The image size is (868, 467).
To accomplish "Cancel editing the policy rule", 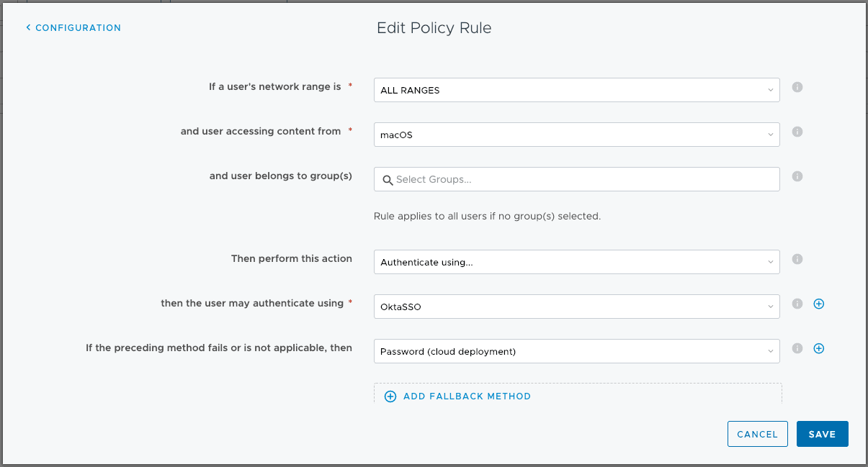I will pos(758,434).
